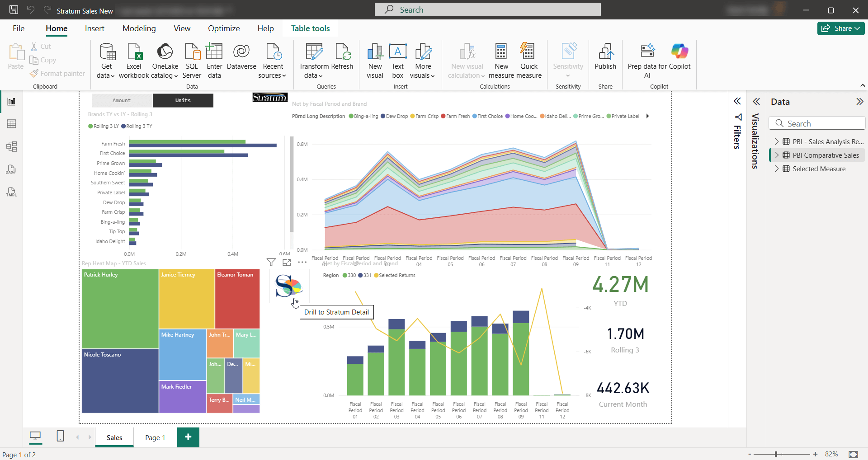Publish the report
Viewport: 868px width, 460px height.
pyautogui.click(x=605, y=57)
